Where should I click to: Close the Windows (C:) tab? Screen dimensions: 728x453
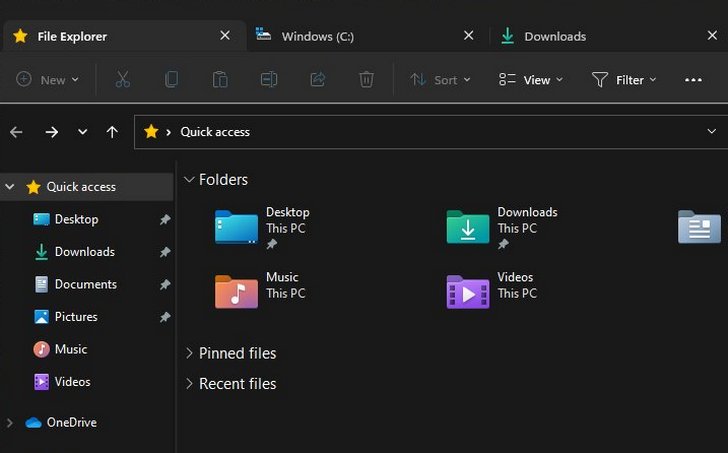click(x=469, y=35)
